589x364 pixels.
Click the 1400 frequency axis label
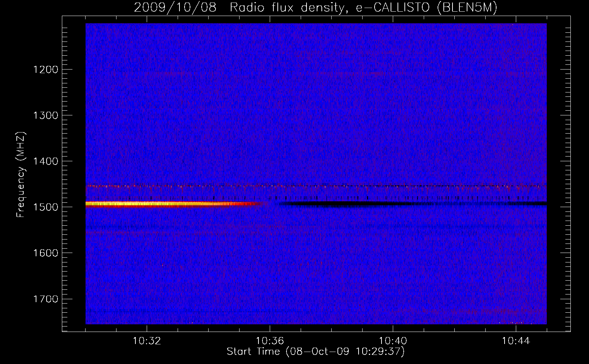(x=46, y=161)
